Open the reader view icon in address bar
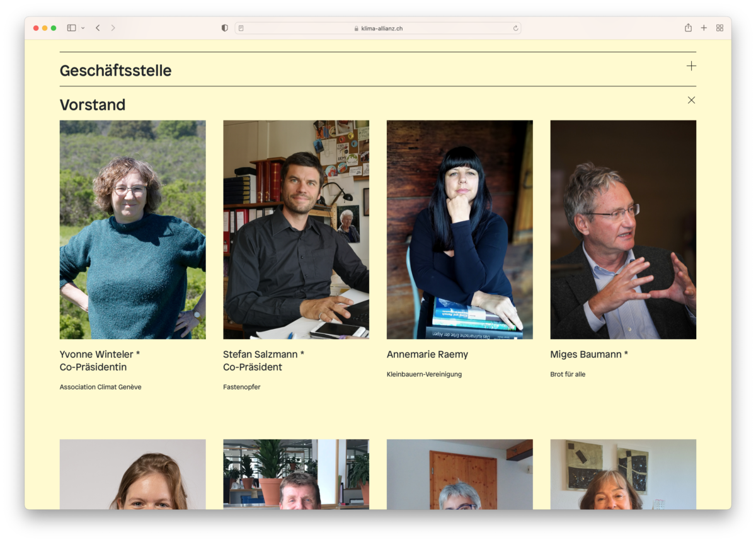The height and width of the screenshot is (542, 756). [x=241, y=28]
